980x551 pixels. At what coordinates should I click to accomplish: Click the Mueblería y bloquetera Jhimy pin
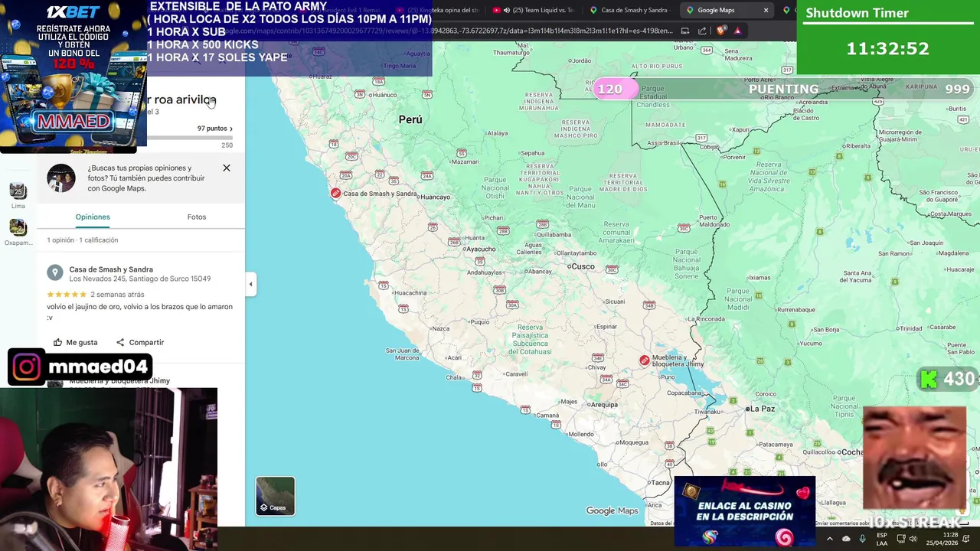pyautogui.click(x=645, y=360)
